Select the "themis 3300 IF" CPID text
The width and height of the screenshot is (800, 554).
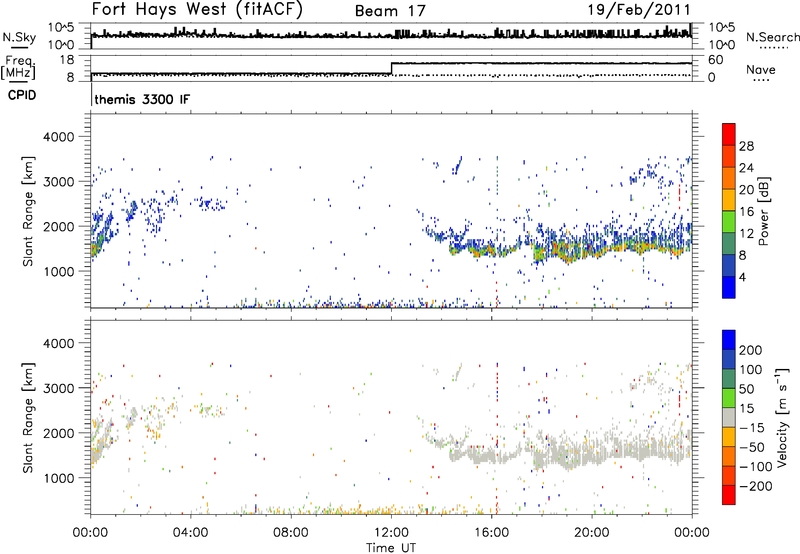pyautogui.click(x=142, y=99)
